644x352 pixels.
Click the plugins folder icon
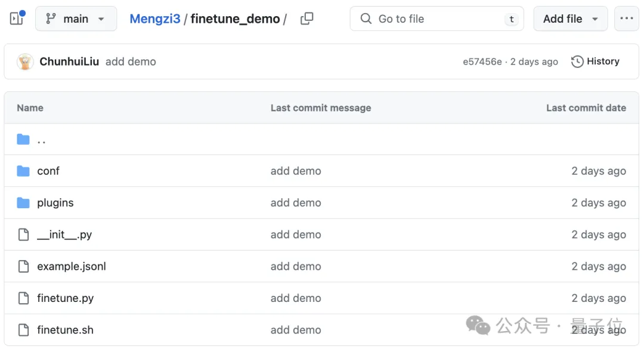pyautogui.click(x=23, y=203)
